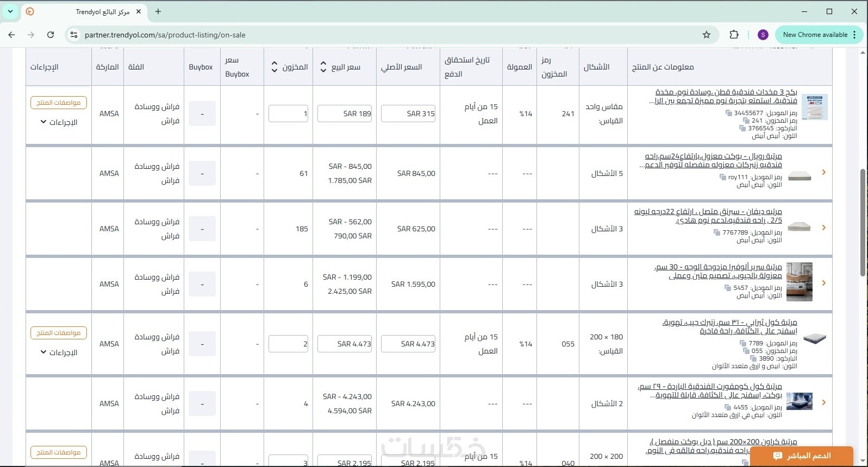Select the "5 الأشكال" cell
This screenshot has height=467, width=868.
click(x=607, y=173)
